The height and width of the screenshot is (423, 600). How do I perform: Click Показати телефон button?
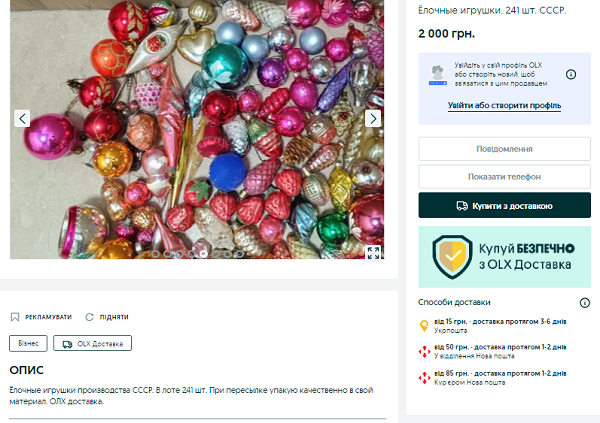point(504,176)
